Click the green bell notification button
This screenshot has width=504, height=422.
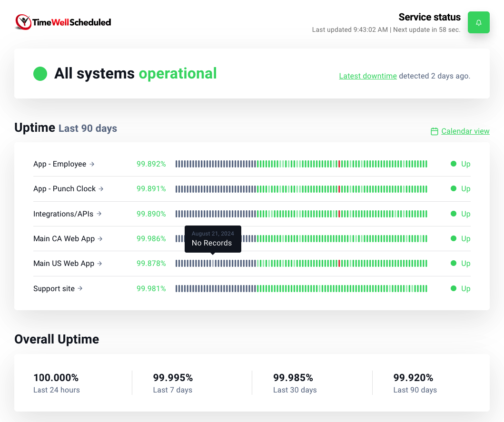(x=478, y=22)
